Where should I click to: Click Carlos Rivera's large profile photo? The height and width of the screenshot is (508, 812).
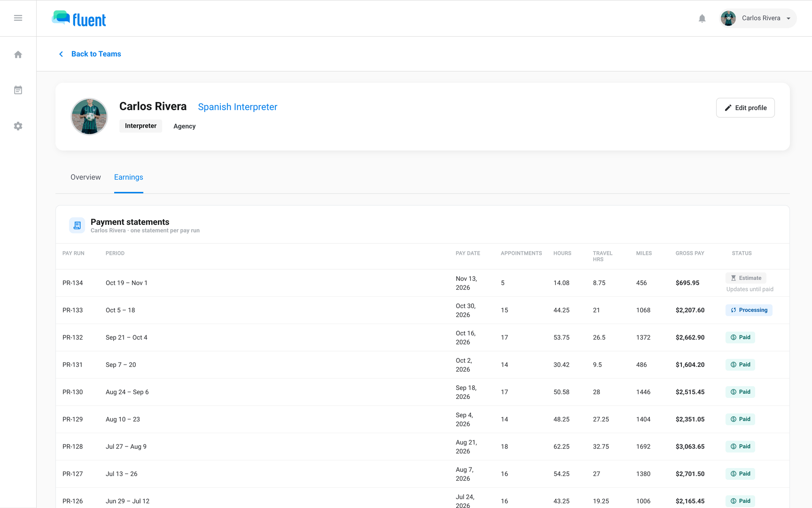89,117
